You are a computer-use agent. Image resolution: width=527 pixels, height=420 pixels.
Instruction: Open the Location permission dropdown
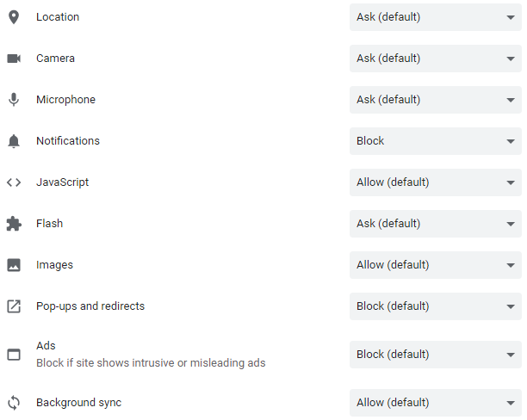[x=435, y=17]
